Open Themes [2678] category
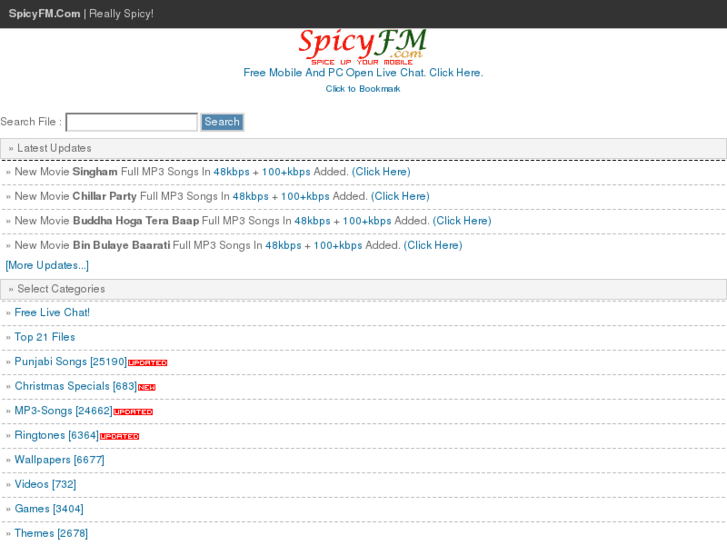 pyautogui.click(x=51, y=534)
